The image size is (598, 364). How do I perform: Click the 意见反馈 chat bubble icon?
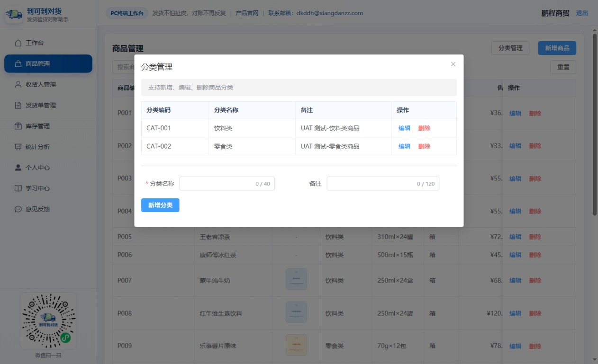18,209
